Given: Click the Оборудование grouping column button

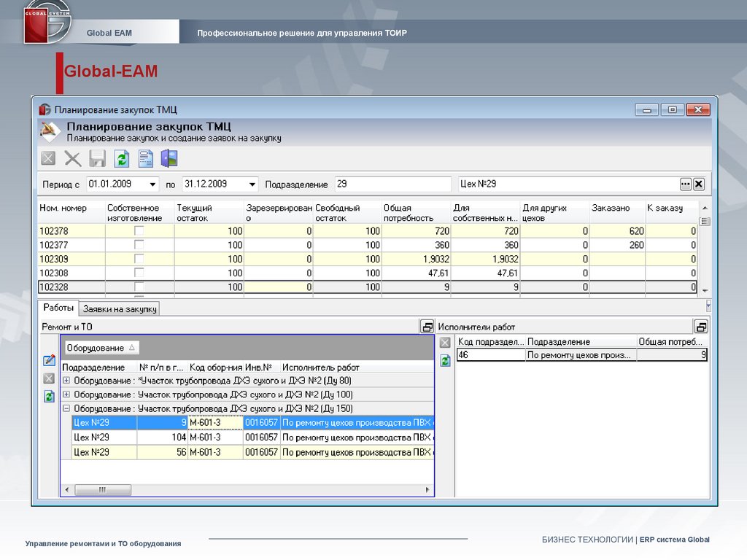Looking at the screenshot, I should (x=101, y=348).
